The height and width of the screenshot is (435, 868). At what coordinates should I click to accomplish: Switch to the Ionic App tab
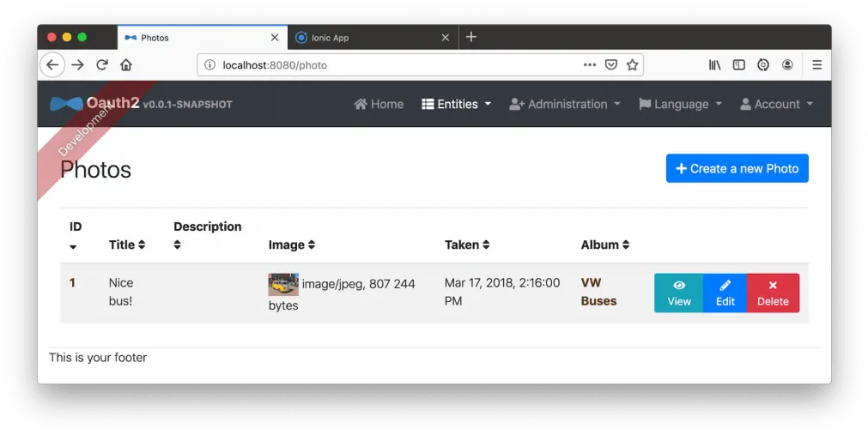coord(366,38)
